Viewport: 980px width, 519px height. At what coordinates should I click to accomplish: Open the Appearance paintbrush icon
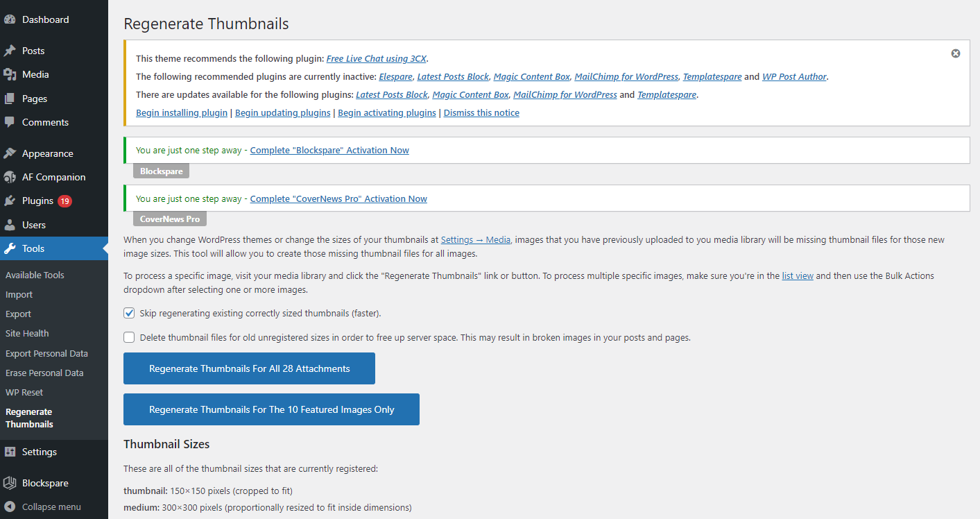[x=10, y=153]
